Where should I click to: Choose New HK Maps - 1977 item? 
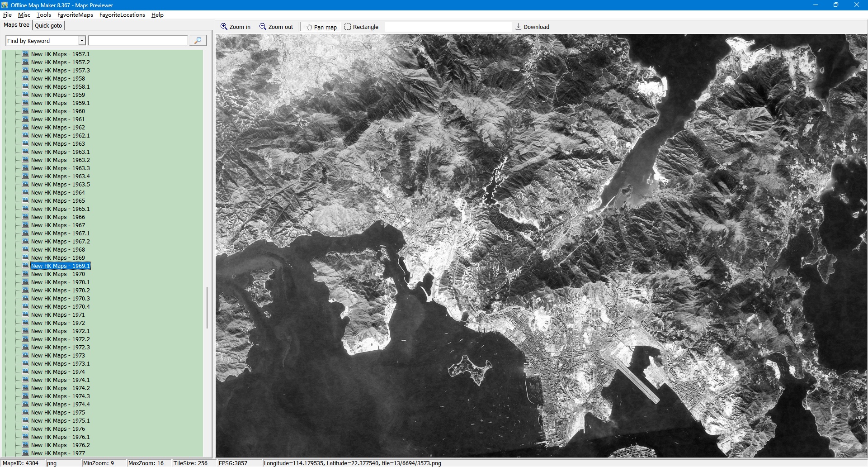click(58, 453)
